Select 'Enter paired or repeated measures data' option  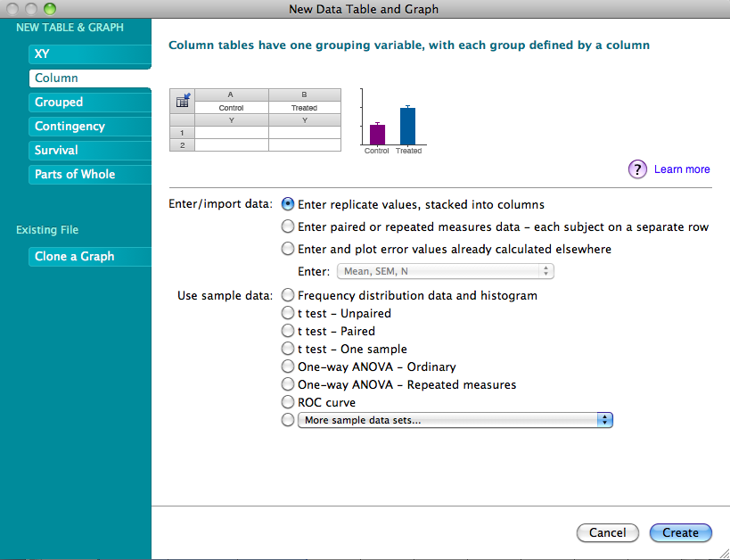(x=288, y=226)
